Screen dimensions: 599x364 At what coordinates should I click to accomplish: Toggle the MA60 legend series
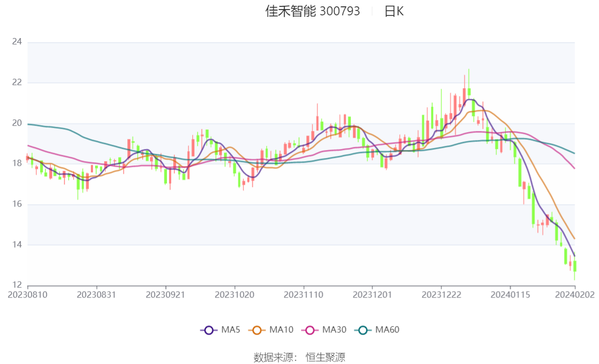click(x=377, y=330)
